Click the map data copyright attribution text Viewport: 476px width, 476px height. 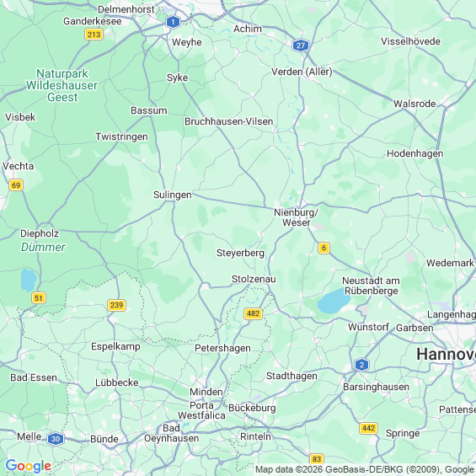(365, 469)
